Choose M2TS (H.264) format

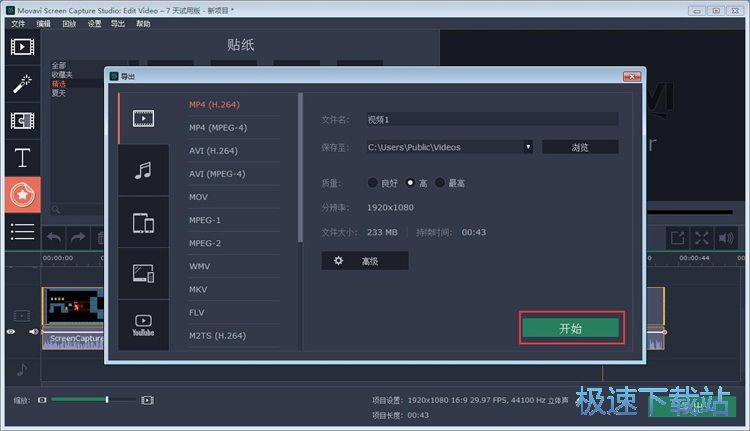[x=217, y=335]
